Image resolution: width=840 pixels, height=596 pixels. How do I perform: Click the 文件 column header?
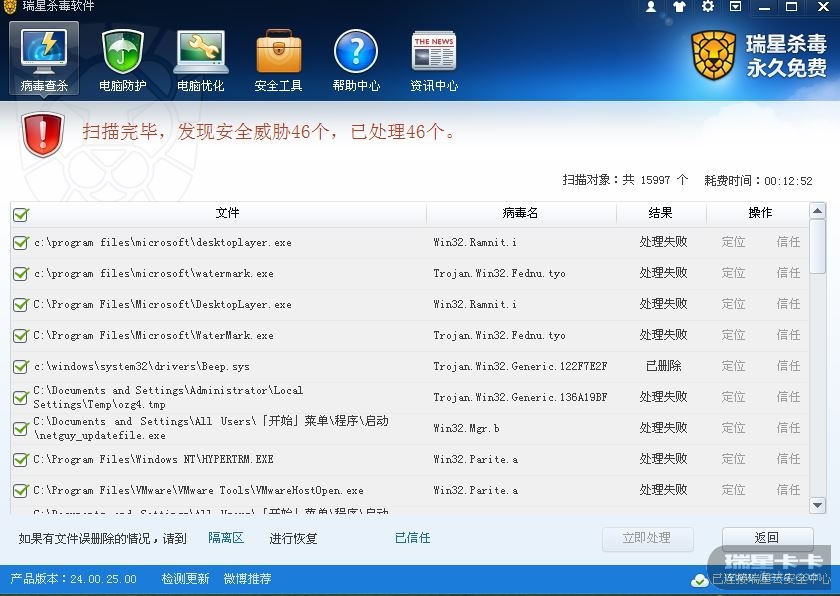click(227, 213)
